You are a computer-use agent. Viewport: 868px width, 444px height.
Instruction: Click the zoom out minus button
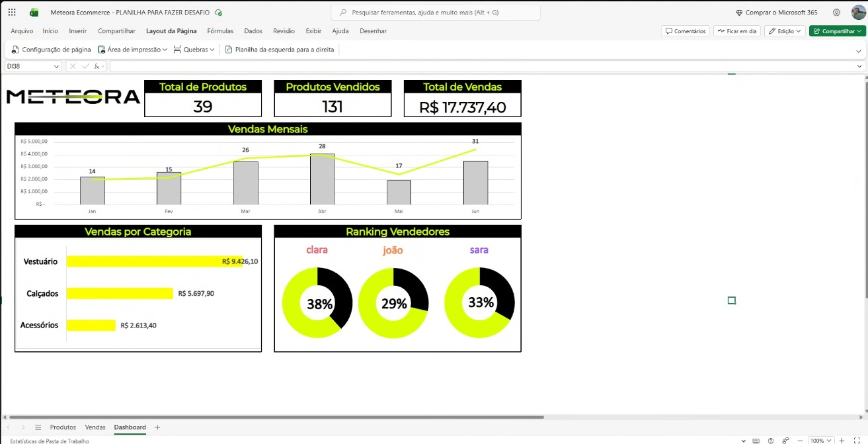tap(801, 440)
